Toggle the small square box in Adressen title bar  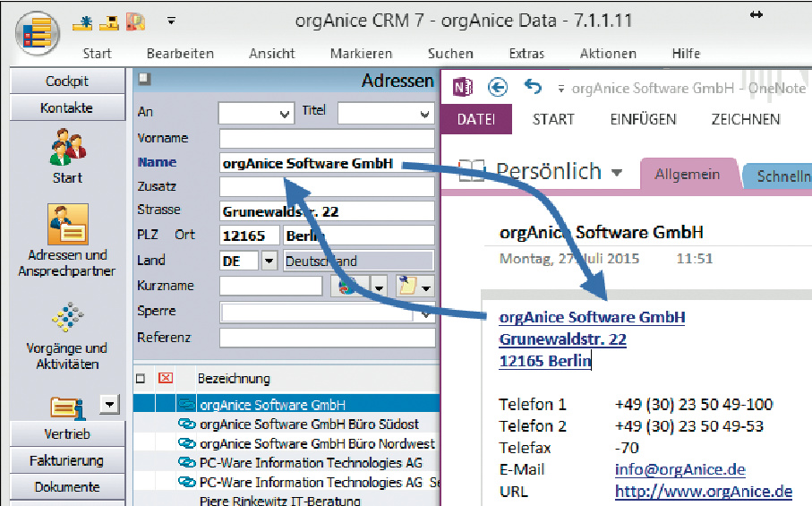tap(144, 80)
